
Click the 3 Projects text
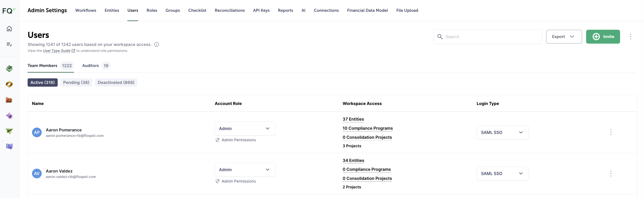pyautogui.click(x=352, y=146)
